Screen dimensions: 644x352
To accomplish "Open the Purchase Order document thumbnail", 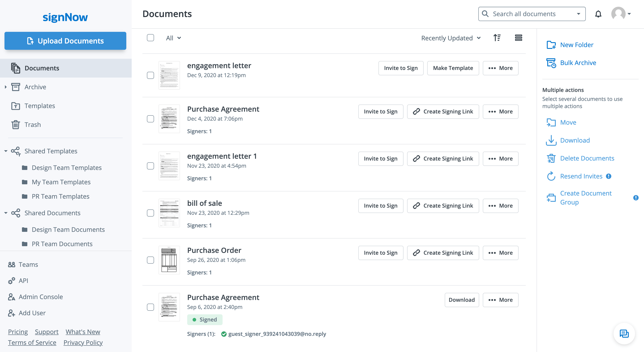I will point(169,260).
